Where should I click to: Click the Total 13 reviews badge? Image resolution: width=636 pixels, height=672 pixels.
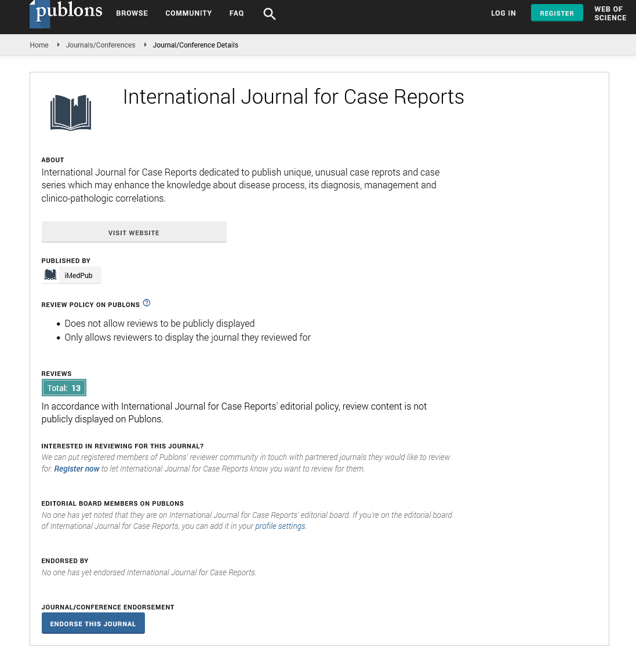[64, 388]
